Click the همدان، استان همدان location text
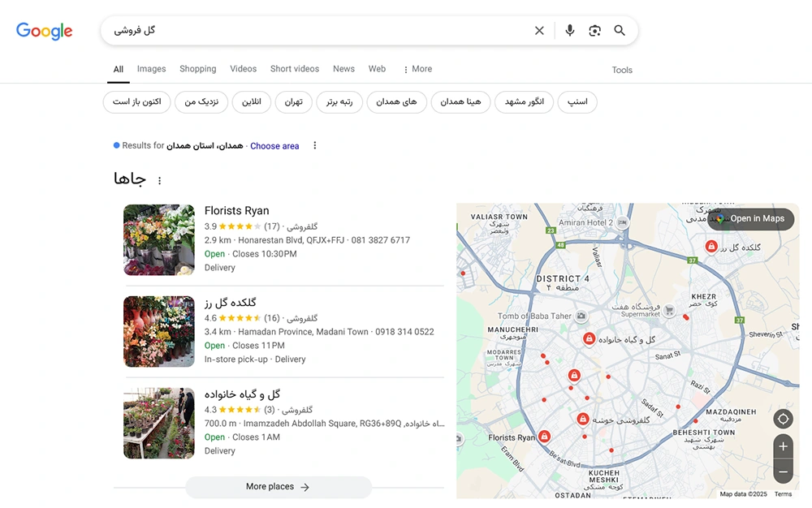Image resolution: width=812 pixels, height=508 pixels. pyautogui.click(x=205, y=146)
